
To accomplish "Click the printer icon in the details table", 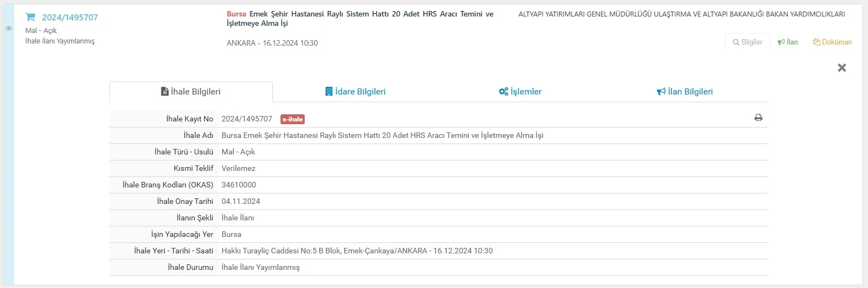I will tap(758, 118).
